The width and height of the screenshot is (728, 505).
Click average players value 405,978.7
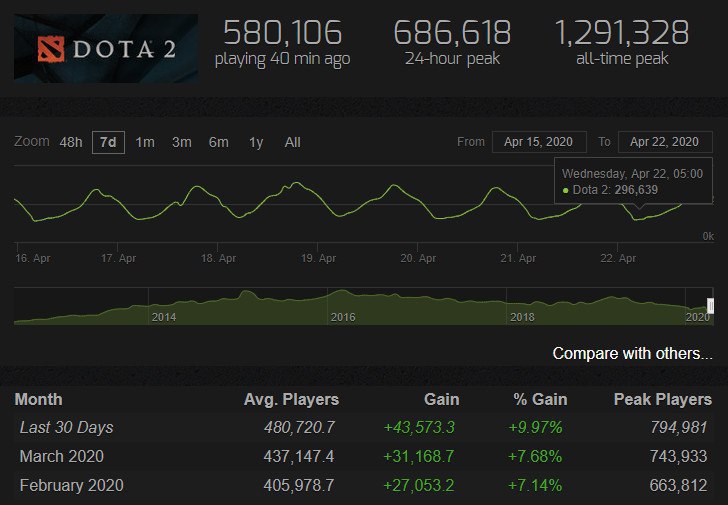click(299, 486)
